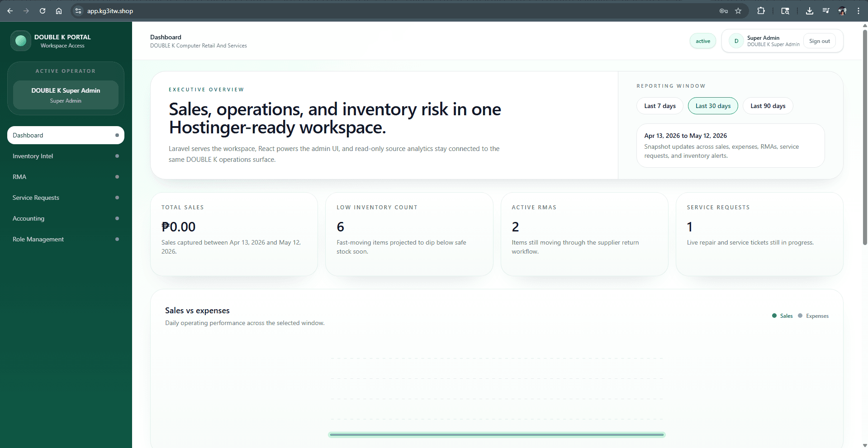Image resolution: width=868 pixels, height=448 pixels.
Task: Toggle the Sales legend series
Action: [783, 316]
